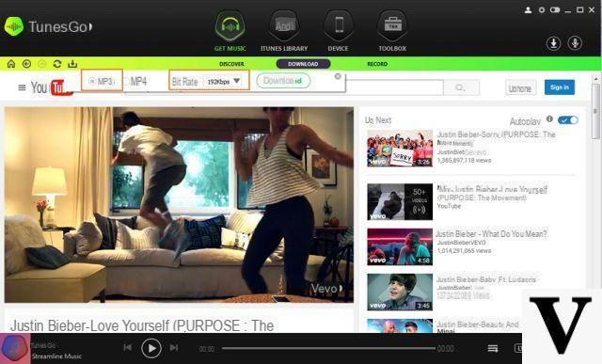The image size is (602, 364).
Task: Toggle the Autoplay switch
Action: pos(568,120)
